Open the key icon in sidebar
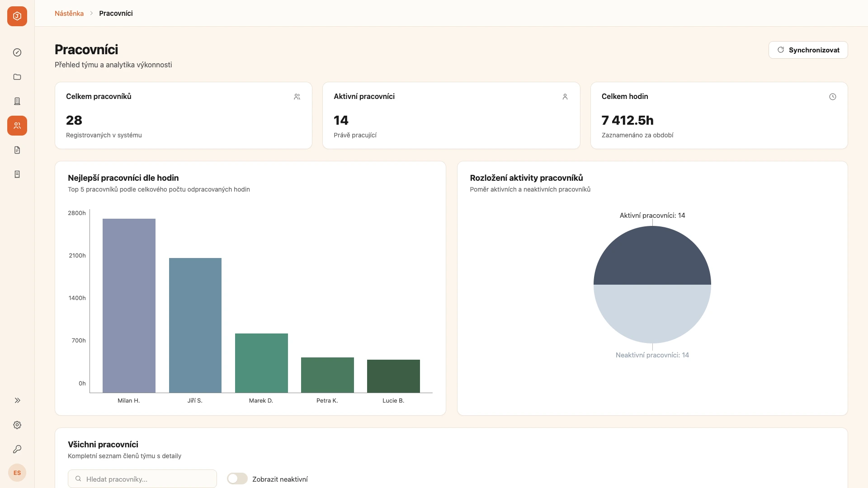This screenshot has width=868, height=488. coord(17,449)
